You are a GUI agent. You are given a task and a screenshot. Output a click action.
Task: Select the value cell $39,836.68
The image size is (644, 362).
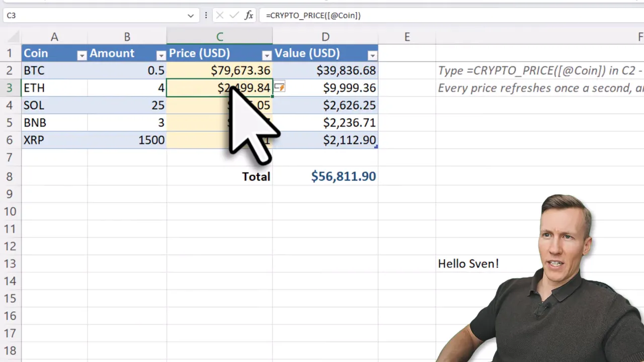tap(326, 70)
